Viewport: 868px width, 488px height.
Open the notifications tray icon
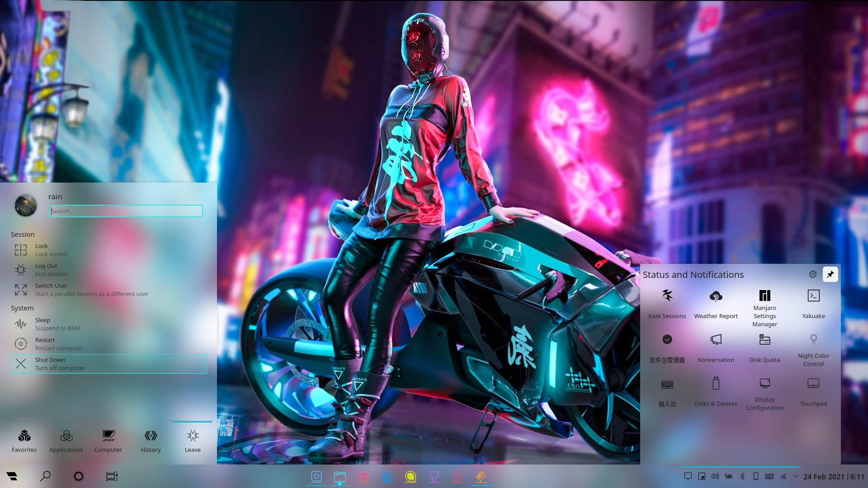[688, 476]
